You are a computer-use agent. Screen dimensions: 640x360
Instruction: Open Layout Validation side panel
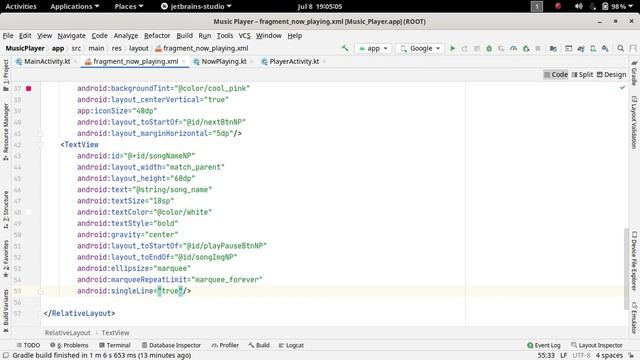[x=634, y=122]
